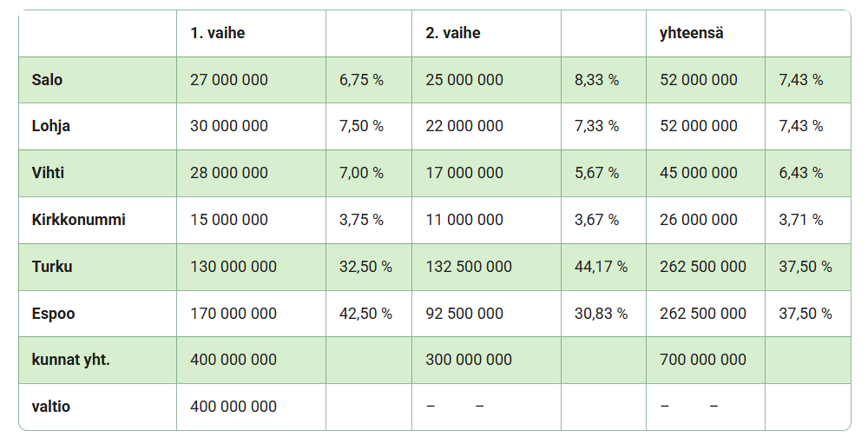
Task: Click the 44,17 % Turku percentage cell
Action: click(x=601, y=267)
